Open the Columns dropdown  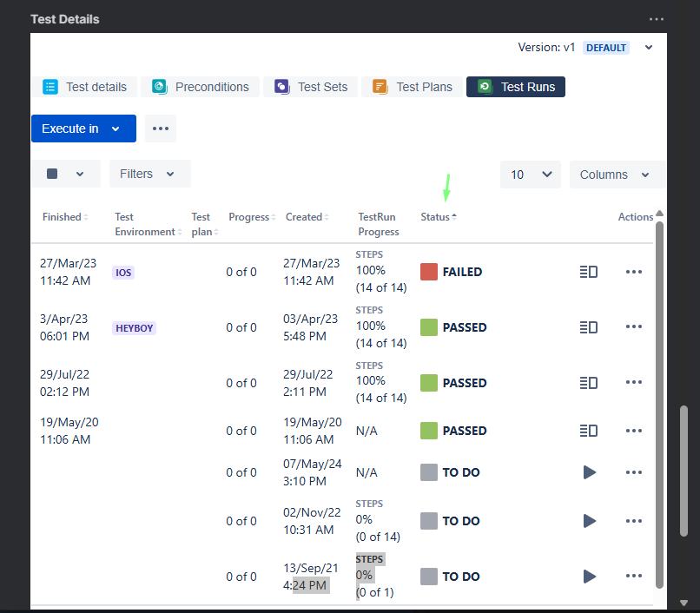[x=615, y=175]
